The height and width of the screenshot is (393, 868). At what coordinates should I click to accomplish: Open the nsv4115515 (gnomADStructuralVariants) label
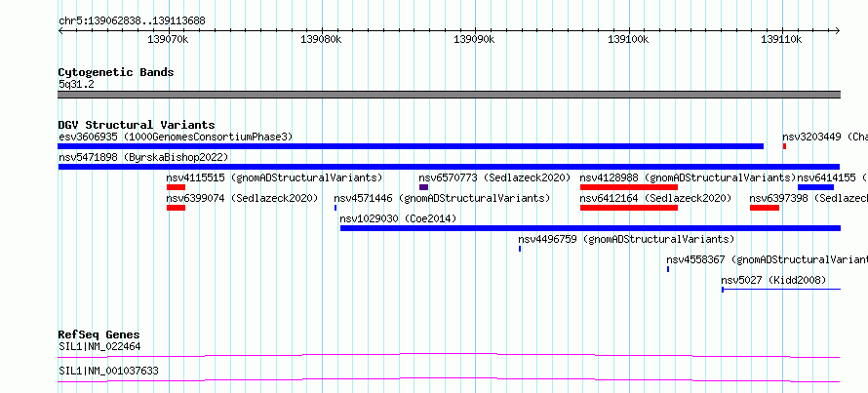pyautogui.click(x=275, y=177)
